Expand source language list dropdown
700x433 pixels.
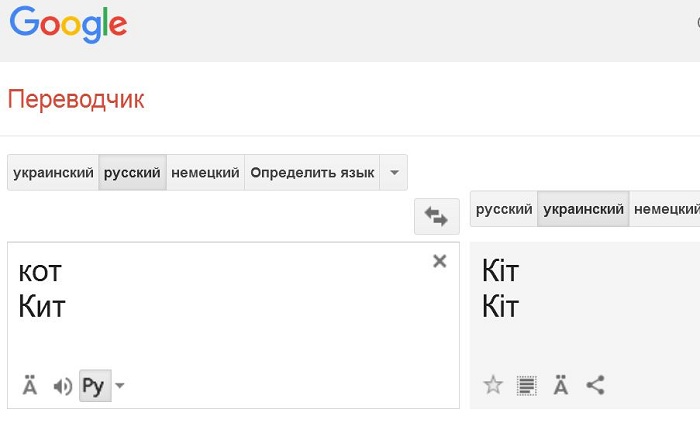point(394,173)
